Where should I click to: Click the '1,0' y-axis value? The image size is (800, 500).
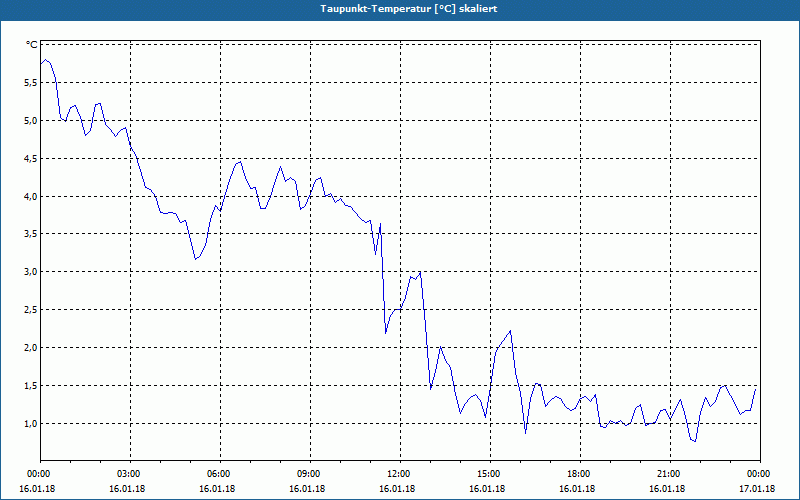pyautogui.click(x=31, y=423)
